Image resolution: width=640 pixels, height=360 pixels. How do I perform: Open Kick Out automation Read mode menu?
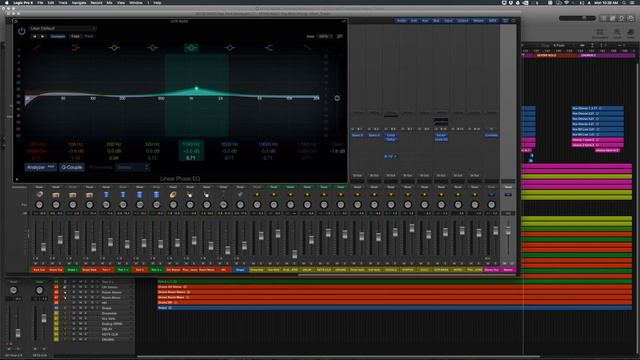pos(39,187)
